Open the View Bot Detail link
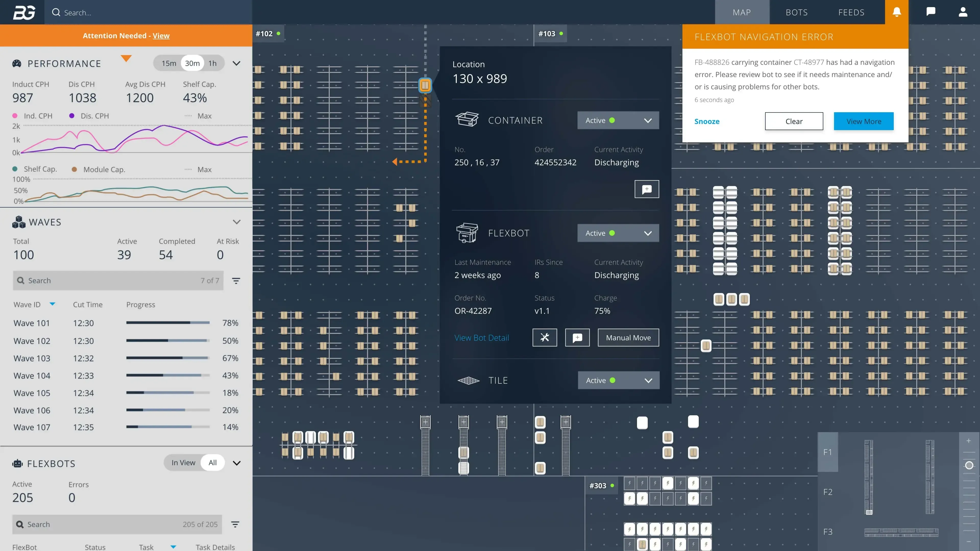The width and height of the screenshot is (980, 551). click(x=481, y=338)
